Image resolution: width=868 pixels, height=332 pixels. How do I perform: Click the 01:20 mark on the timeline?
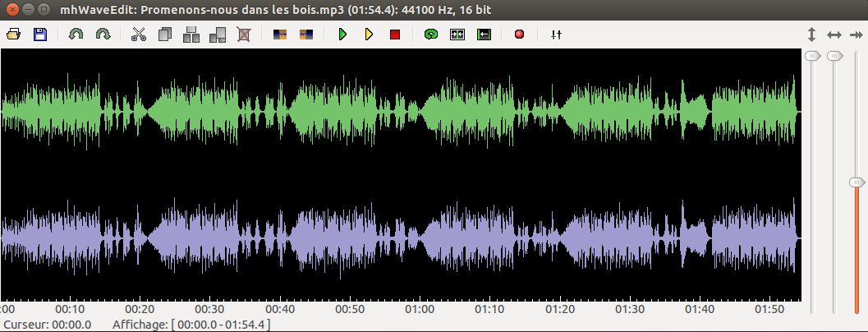point(561,309)
